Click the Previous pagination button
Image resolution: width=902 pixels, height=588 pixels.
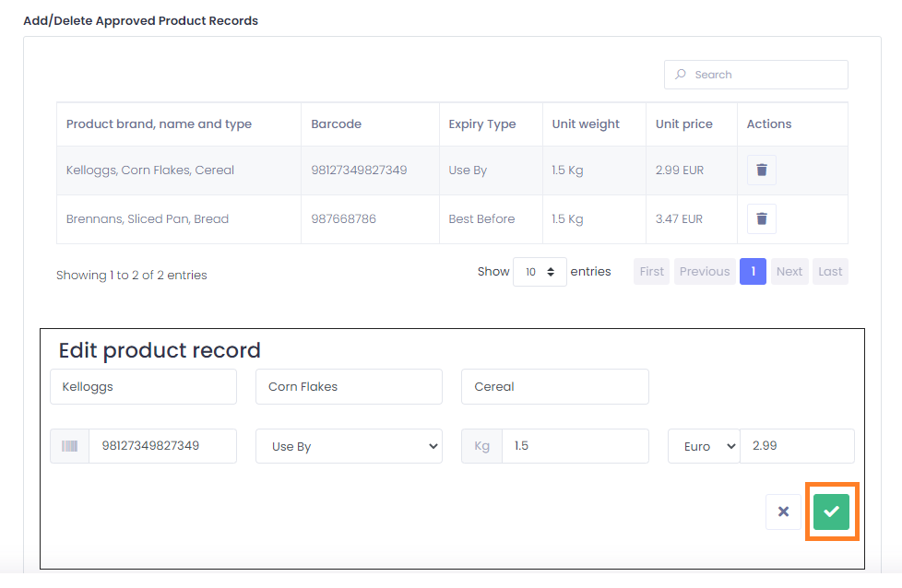705,271
